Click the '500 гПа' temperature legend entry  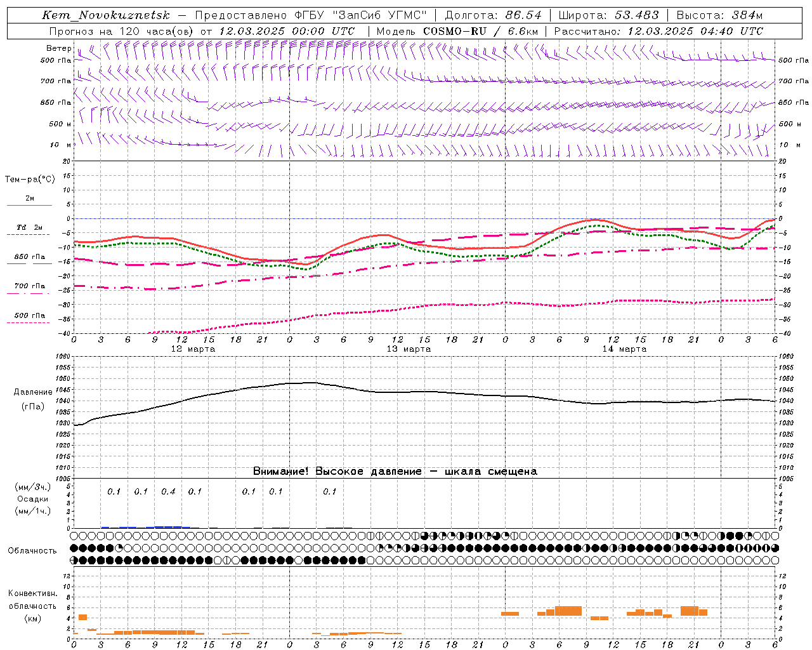tap(30, 315)
